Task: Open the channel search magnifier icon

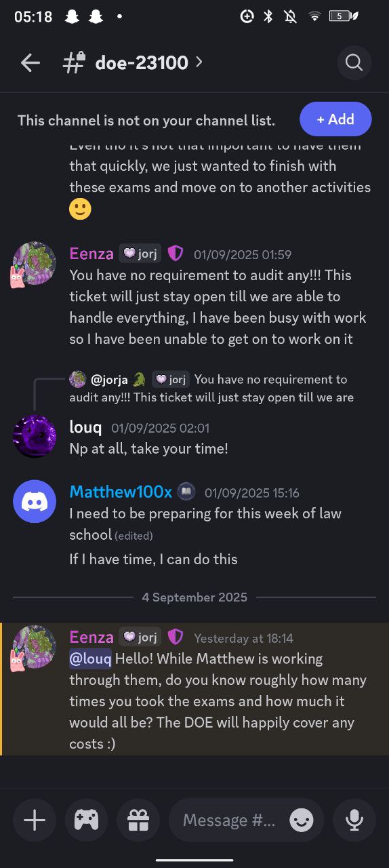Action: [x=354, y=63]
